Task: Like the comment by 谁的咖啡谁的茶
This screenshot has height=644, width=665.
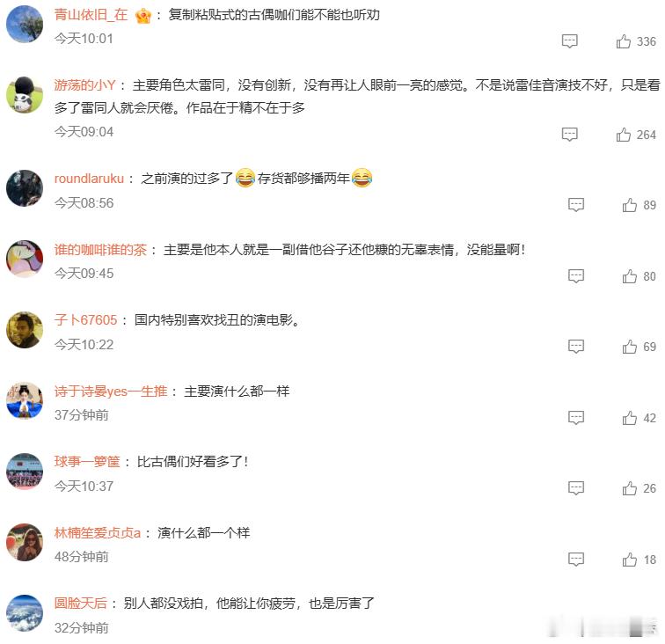Action: tap(630, 276)
